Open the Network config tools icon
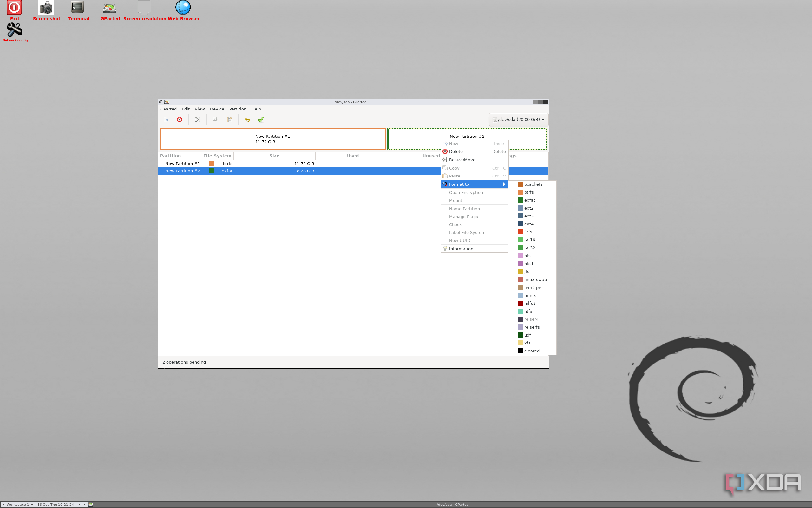This screenshot has height=508, width=812. coord(15,33)
